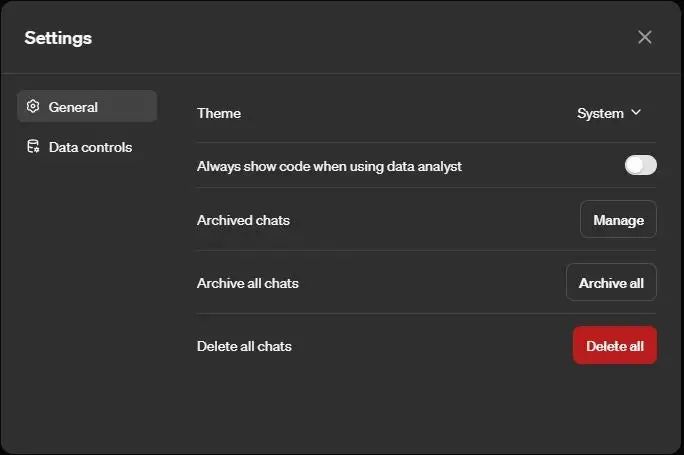
Task: Click the chevron arrow next to System
Action: (x=636, y=113)
